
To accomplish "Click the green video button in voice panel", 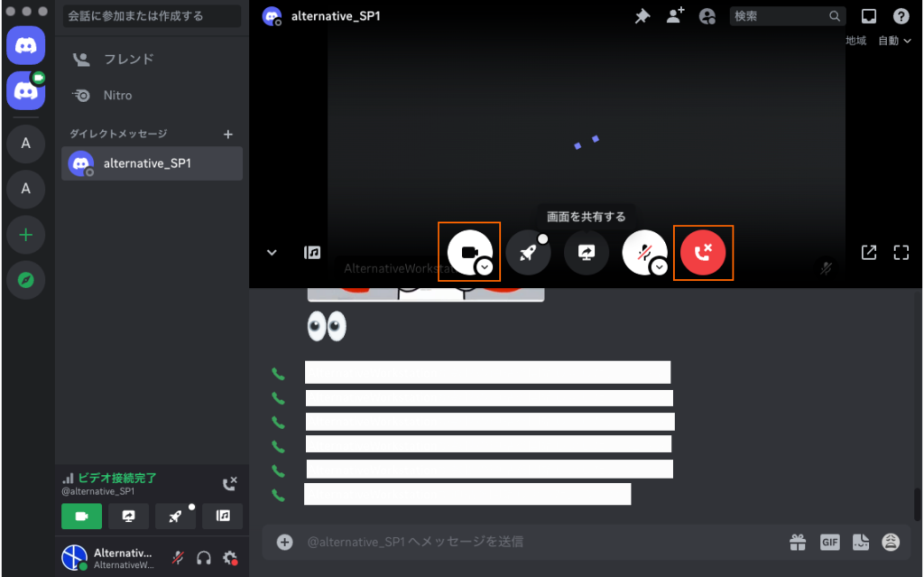I will tap(81, 516).
